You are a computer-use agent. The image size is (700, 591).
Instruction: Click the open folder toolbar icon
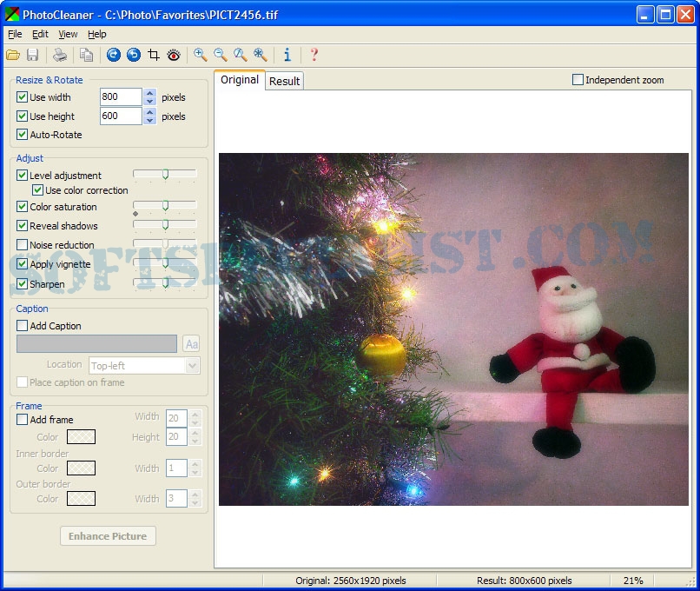(13, 56)
